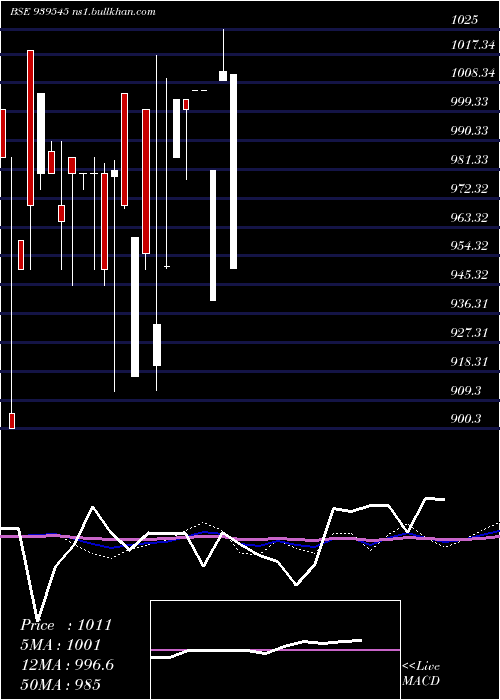This screenshot has height=700, width=500.
Task: Click the 'Price : 1011' readout
Action: coord(66,625)
